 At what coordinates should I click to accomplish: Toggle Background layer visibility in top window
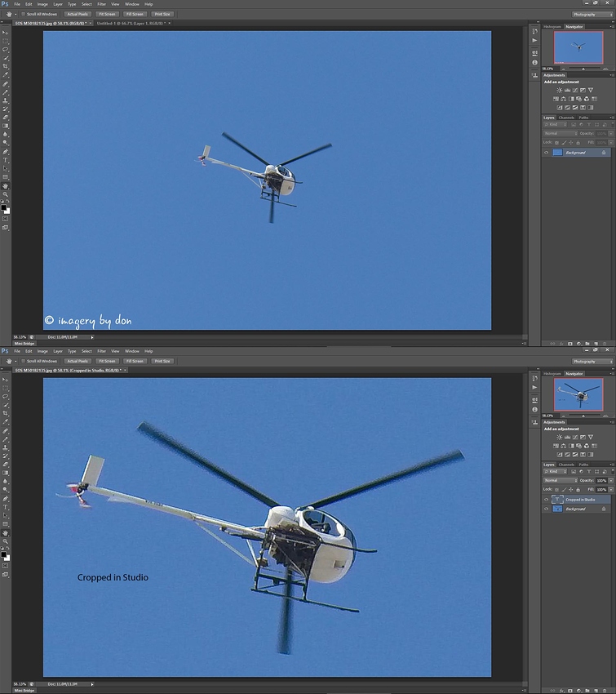tap(547, 153)
